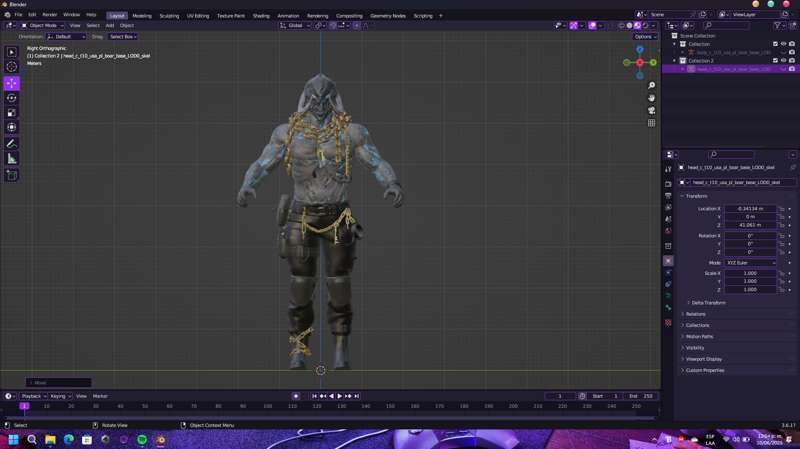
Task: Open the rotation Mode XYZ Euler dropdown
Action: 751,263
